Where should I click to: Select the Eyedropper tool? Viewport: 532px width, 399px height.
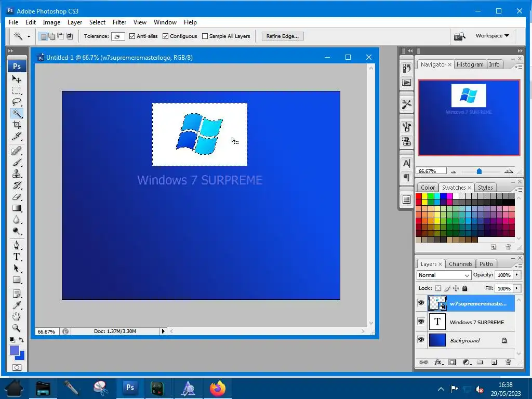click(16, 305)
